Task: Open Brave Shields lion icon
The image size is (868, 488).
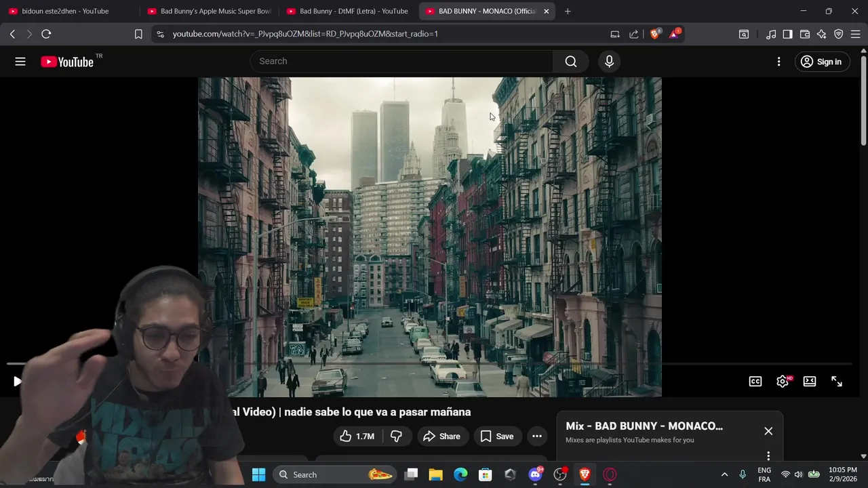Action: coord(655,34)
